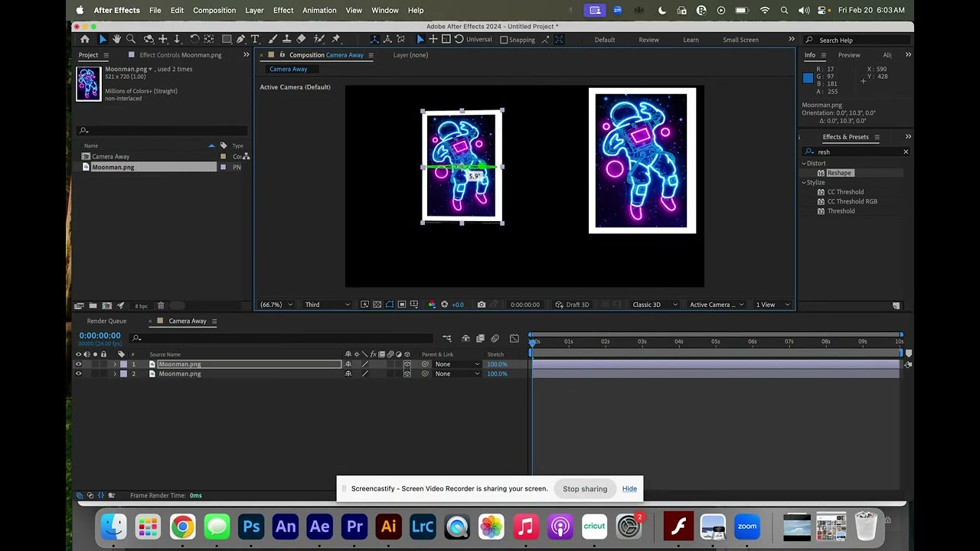Select the Puppet Pin tool
This screenshot has height=551, width=980.
coord(335,39)
